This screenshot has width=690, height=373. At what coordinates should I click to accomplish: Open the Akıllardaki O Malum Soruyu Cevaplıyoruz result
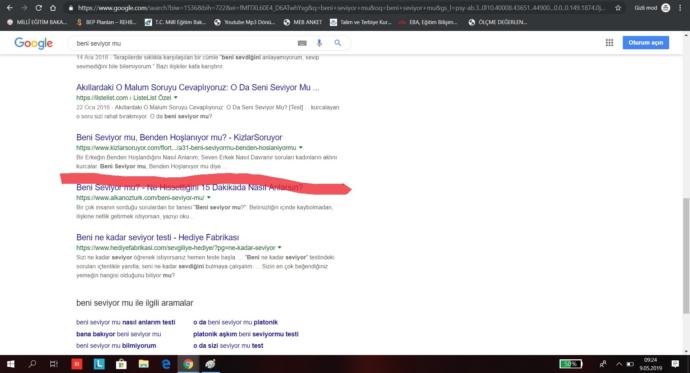(x=198, y=88)
